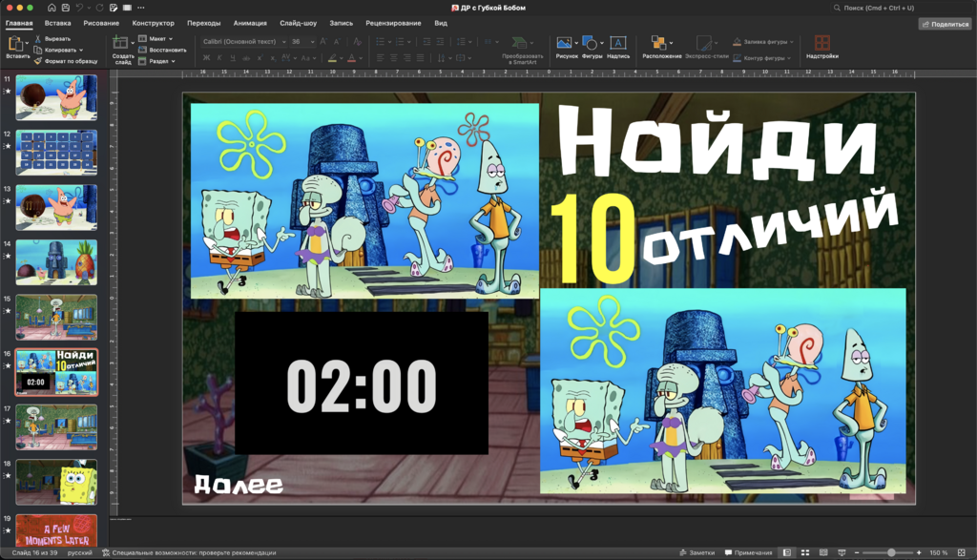
Task: Open the more commands ellipsis in the title bar
Action: (x=141, y=8)
